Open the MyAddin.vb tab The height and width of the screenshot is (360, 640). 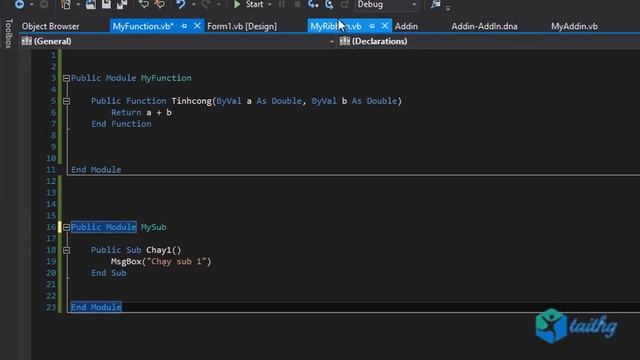574,27
